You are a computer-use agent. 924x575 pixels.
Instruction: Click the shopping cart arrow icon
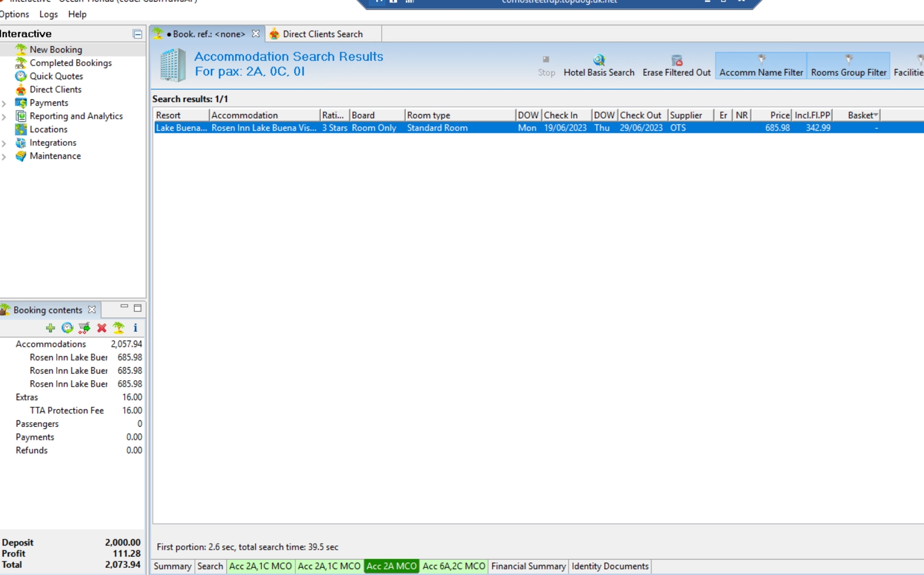(84, 328)
